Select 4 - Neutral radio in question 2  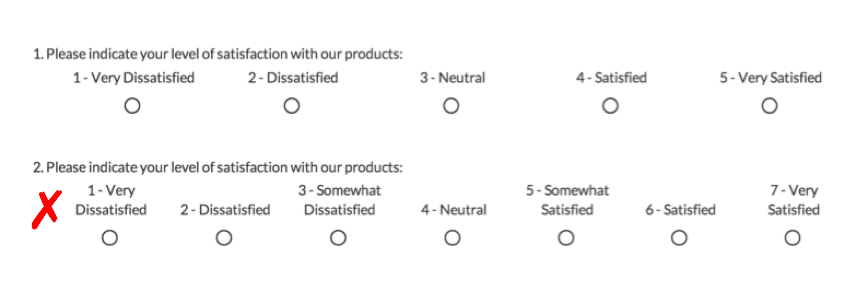(x=453, y=238)
